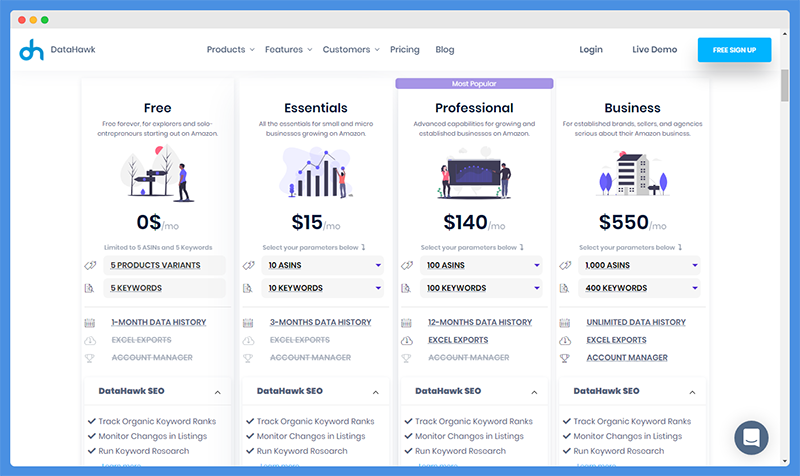Open the Blog link
800x476 pixels.
[444, 49]
